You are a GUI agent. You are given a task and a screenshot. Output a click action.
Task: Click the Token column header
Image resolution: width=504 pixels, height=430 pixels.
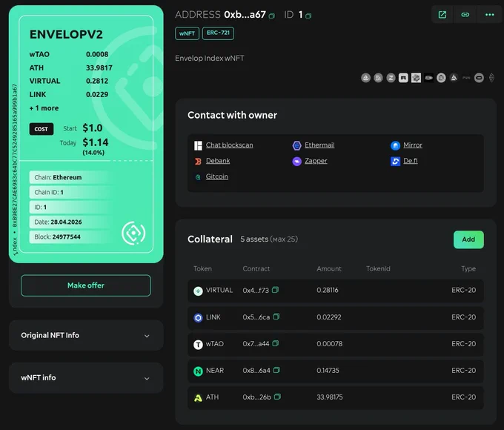tap(202, 268)
